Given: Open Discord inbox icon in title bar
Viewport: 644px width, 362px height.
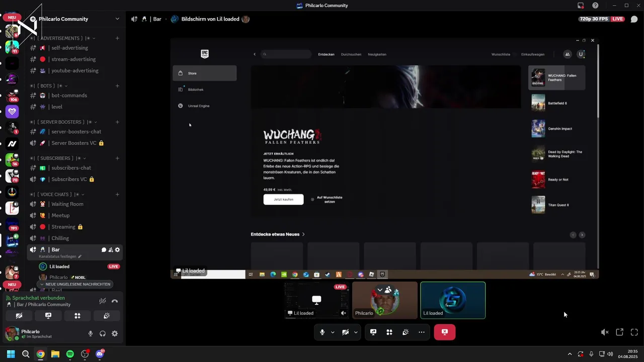Looking at the screenshot, I should 581,6.
